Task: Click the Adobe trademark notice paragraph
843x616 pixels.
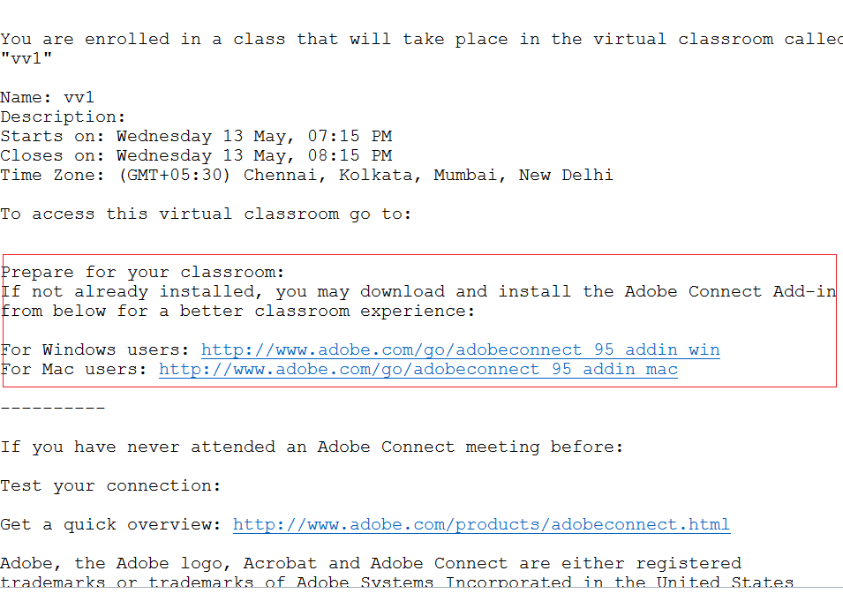Action: (371, 564)
